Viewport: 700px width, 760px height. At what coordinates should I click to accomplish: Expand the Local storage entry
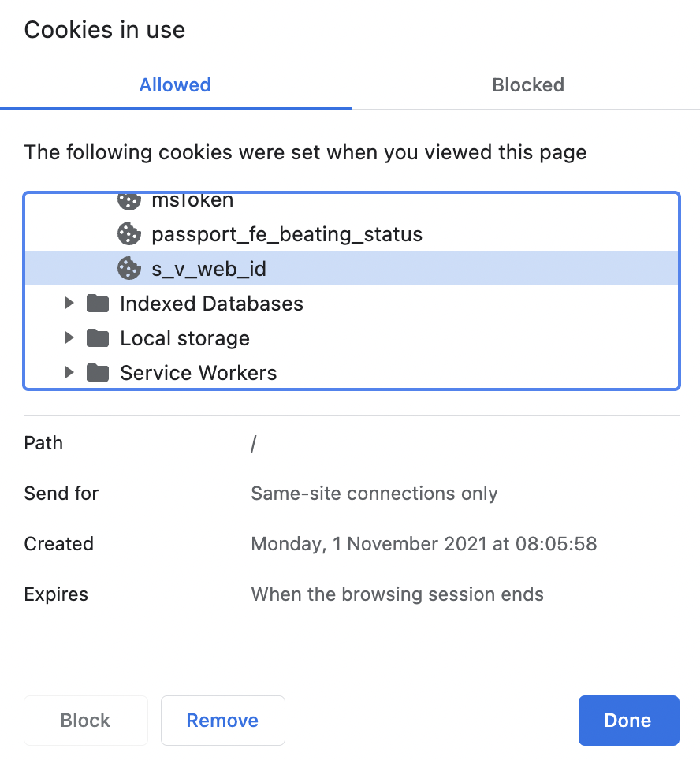point(69,337)
